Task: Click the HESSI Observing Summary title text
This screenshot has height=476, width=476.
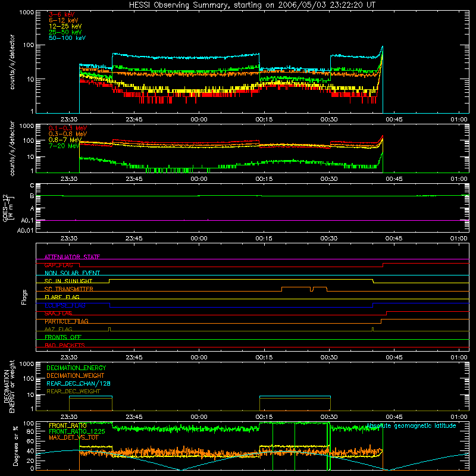Action: (x=252, y=5)
